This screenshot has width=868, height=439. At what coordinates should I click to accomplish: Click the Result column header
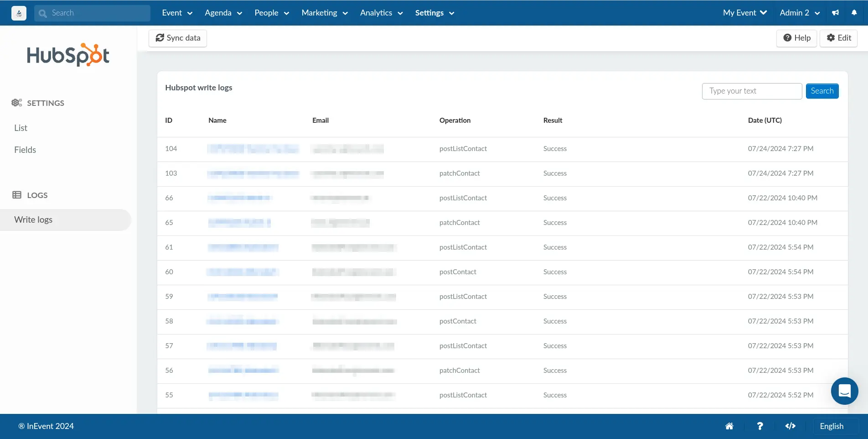coord(553,120)
